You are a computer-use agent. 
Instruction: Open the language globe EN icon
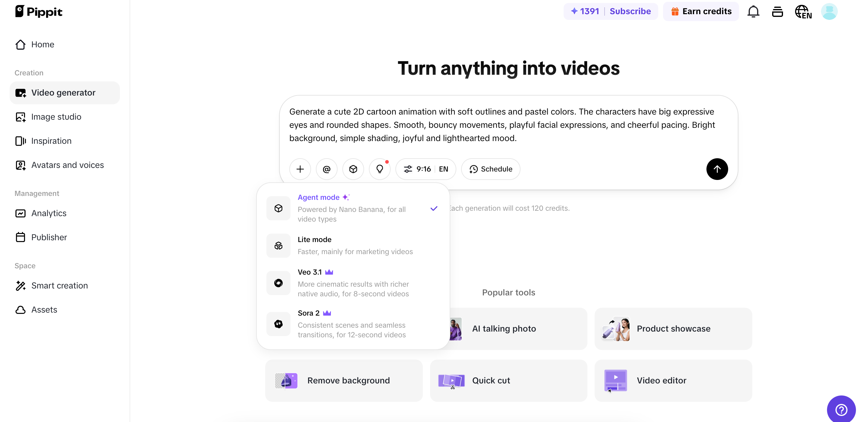803,11
